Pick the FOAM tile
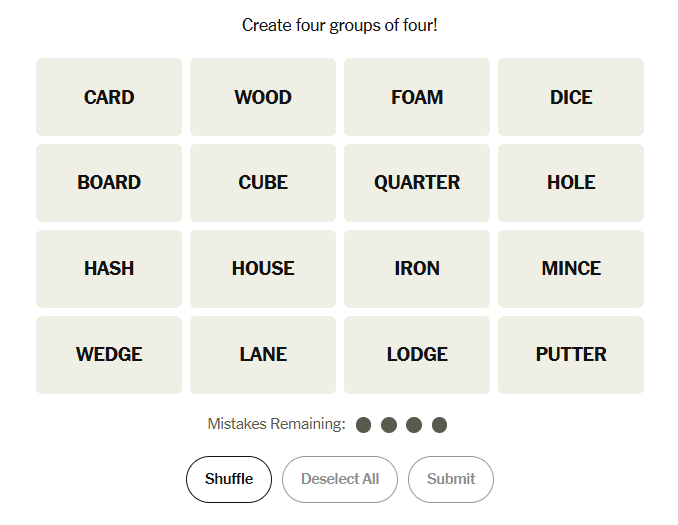 [417, 97]
